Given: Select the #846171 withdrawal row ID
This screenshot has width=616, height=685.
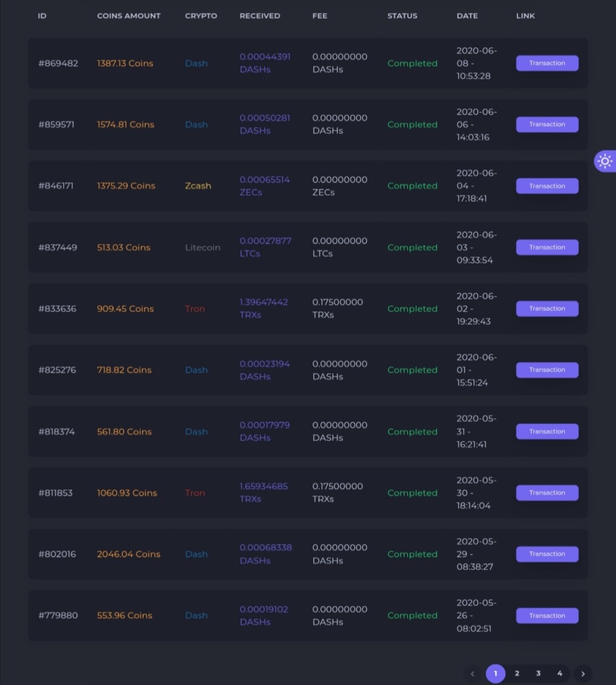Looking at the screenshot, I should (x=56, y=186).
